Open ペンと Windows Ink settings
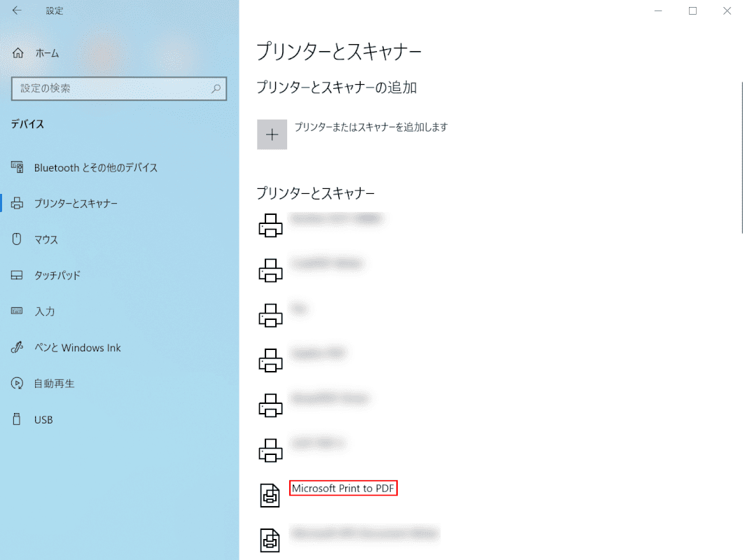The width and height of the screenshot is (743, 560). coord(77,348)
